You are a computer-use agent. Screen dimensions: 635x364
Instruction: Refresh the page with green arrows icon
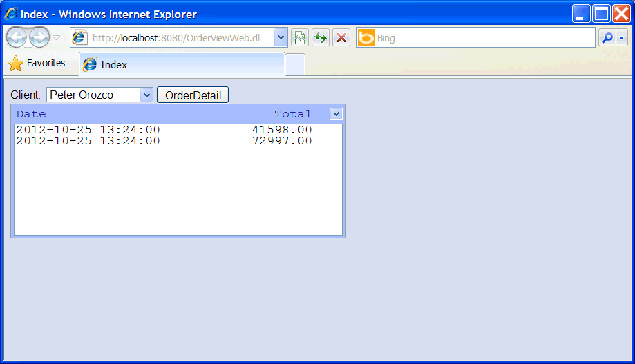(x=321, y=38)
